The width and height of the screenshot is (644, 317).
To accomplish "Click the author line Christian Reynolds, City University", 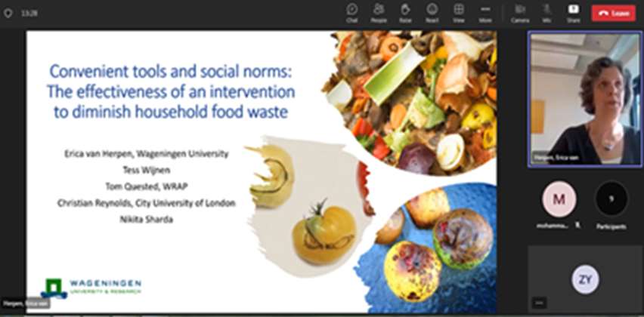I will coord(146,202).
